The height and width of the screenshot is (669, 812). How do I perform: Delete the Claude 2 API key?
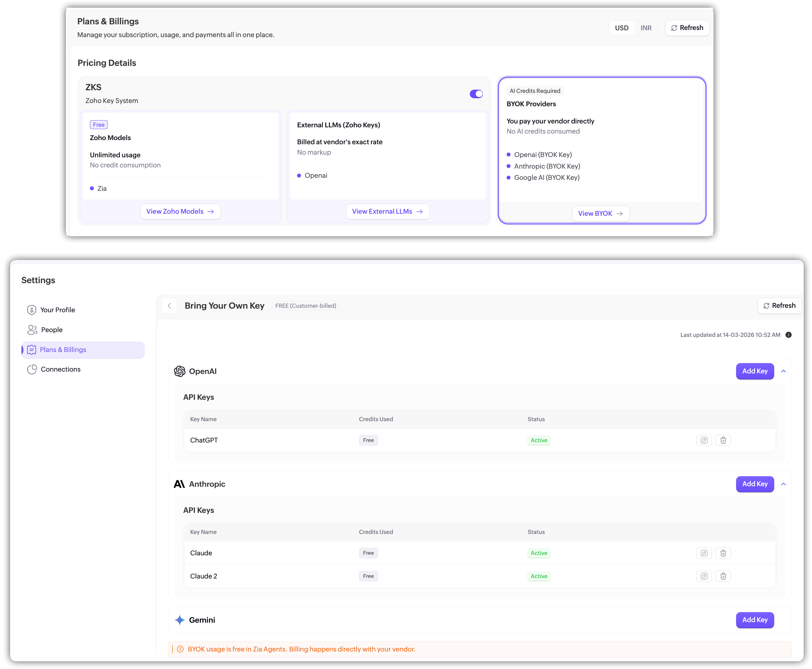click(723, 576)
